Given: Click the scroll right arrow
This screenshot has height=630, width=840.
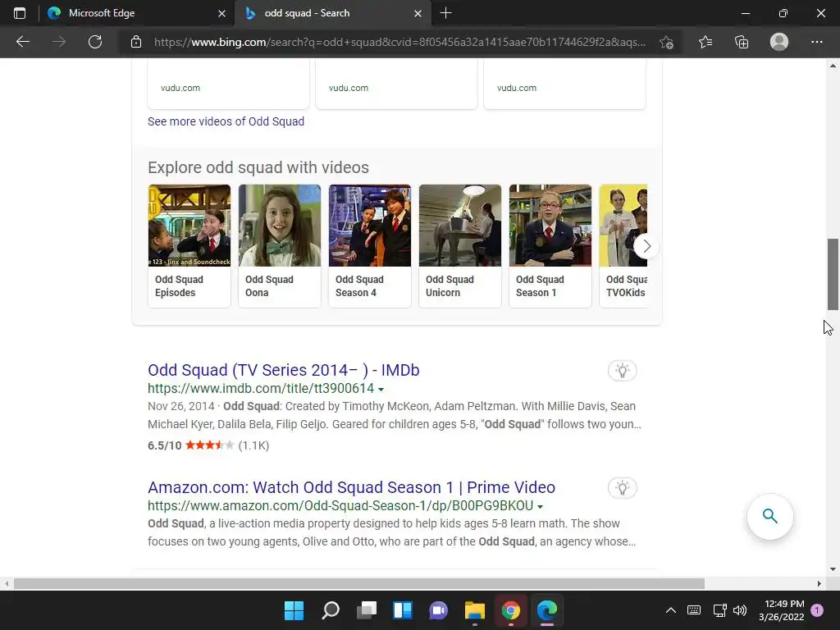Looking at the screenshot, I should tap(819, 583).
